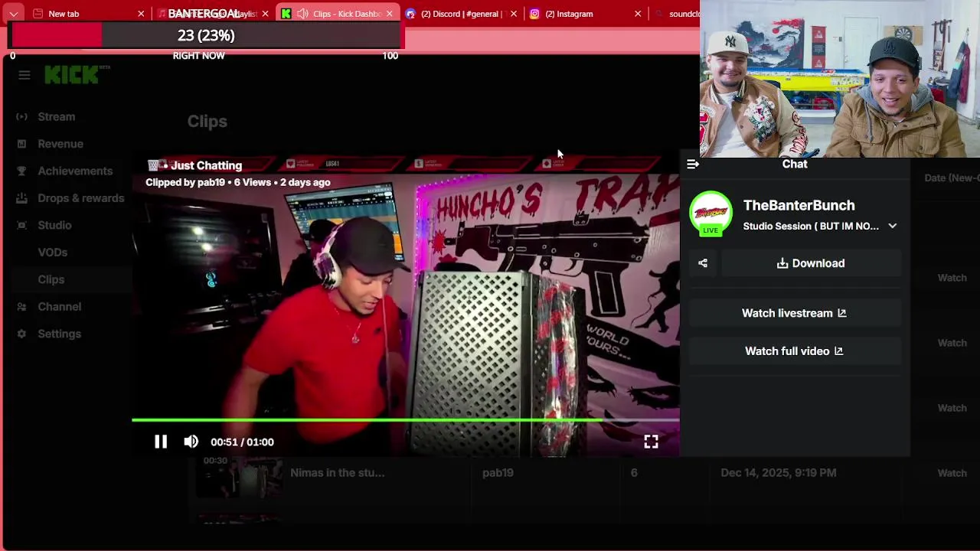Screen dimensions: 980x551
Task: Open the browser tab list dropdown arrow
Action: click(x=13, y=14)
